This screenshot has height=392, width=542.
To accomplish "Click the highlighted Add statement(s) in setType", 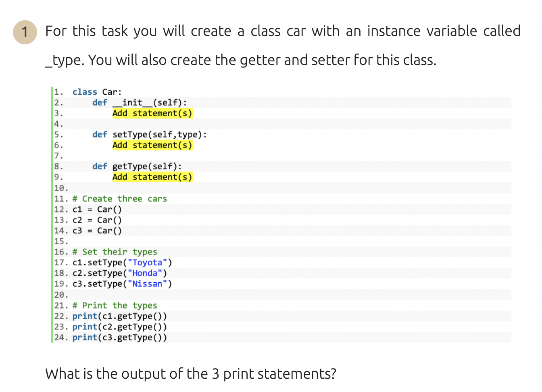I will click(152, 145).
